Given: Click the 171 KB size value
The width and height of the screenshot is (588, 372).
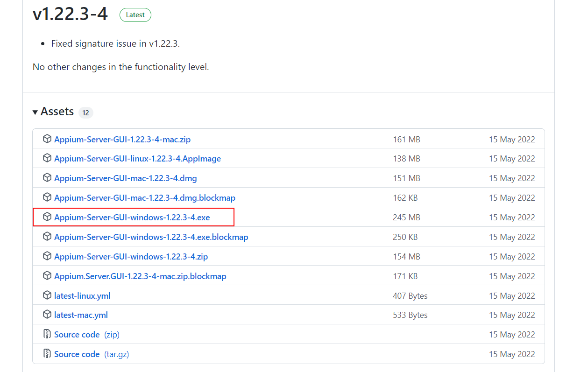Looking at the screenshot, I should pyautogui.click(x=405, y=276).
